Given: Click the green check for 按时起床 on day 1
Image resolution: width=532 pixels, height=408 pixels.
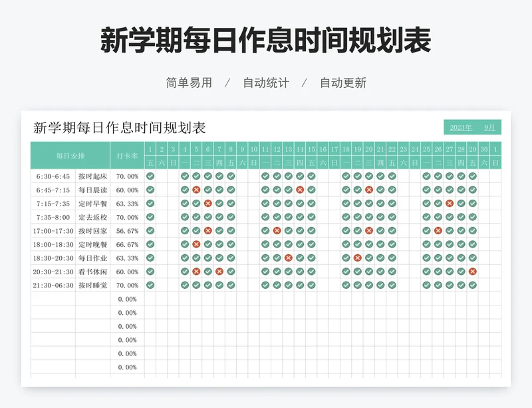Looking at the screenshot, I should point(150,176).
